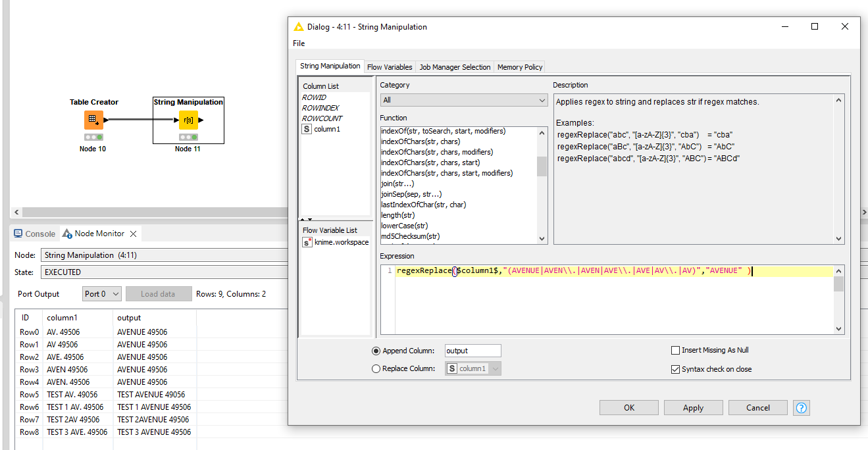Toggle Syntax check on close checkbox
868x450 pixels.
click(x=675, y=369)
